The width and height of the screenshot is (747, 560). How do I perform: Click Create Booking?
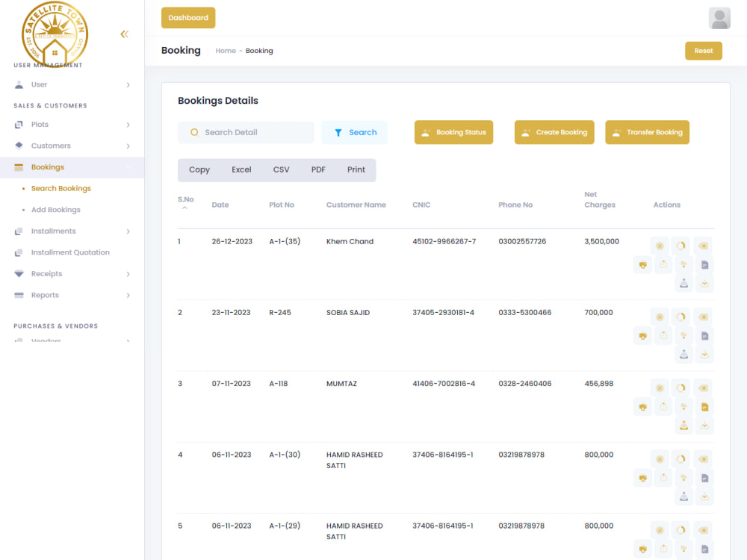coord(554,132)
